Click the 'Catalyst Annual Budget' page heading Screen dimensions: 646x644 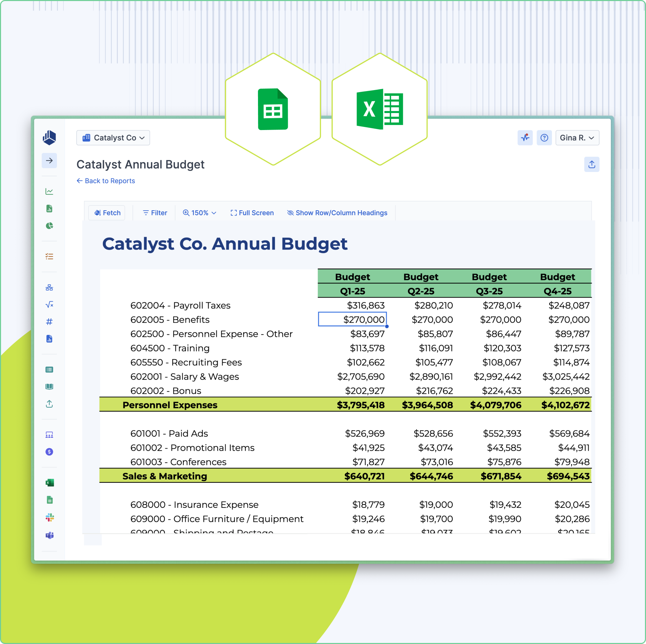click(x=141, y=165)
